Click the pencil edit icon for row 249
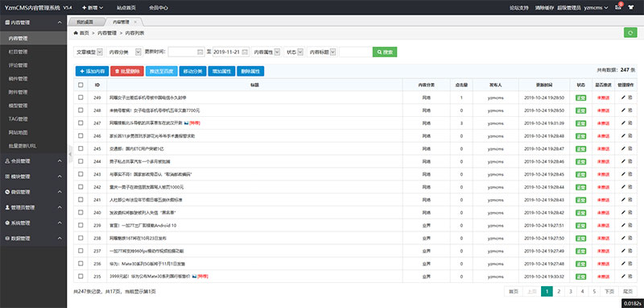644x308 pixels. click(623, 98)
